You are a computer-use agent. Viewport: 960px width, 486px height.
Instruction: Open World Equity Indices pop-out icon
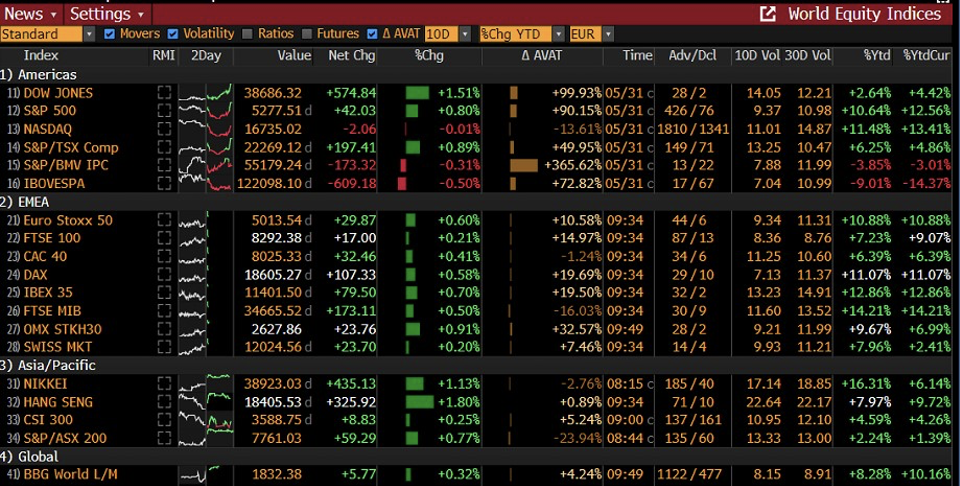pos(767,14)
